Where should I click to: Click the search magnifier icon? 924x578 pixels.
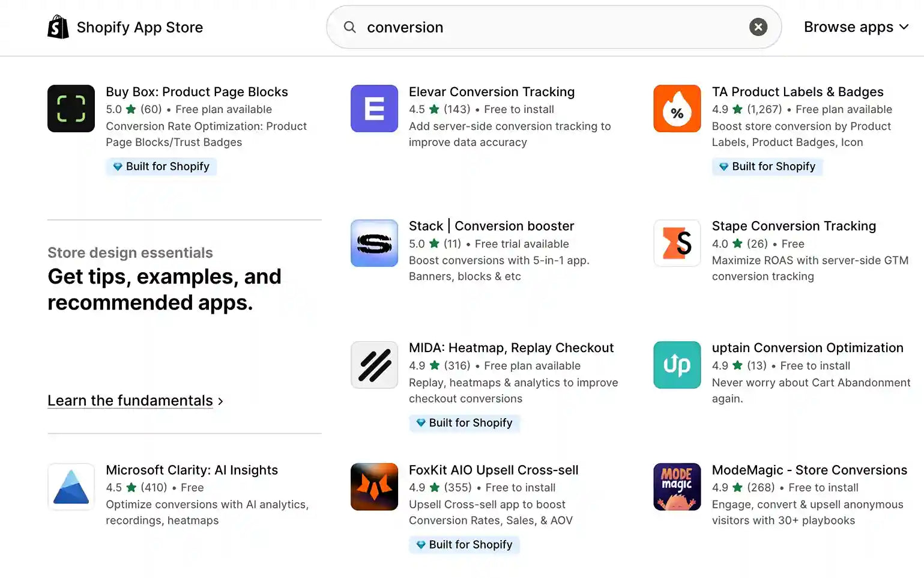coord(349,27)
